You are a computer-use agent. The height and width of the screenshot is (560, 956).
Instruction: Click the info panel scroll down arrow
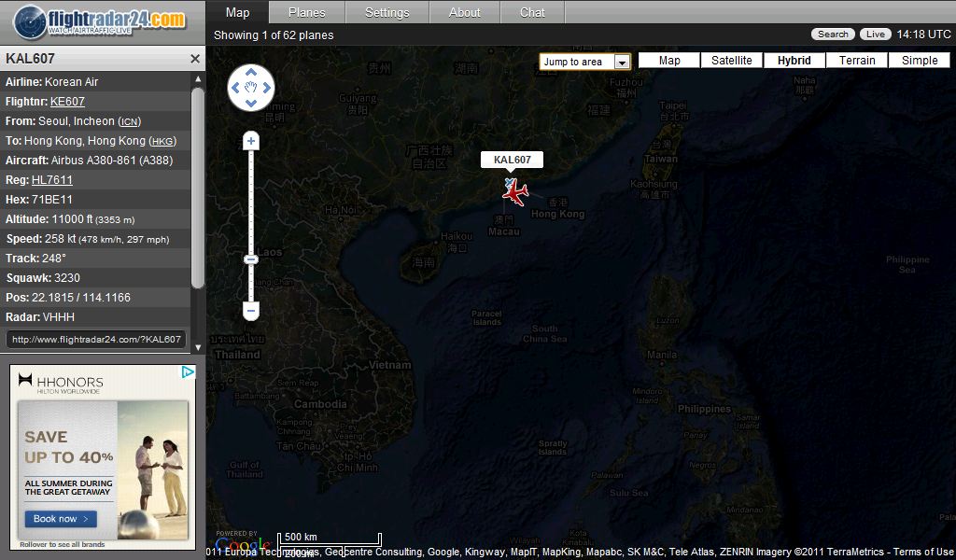pos(198,347)
